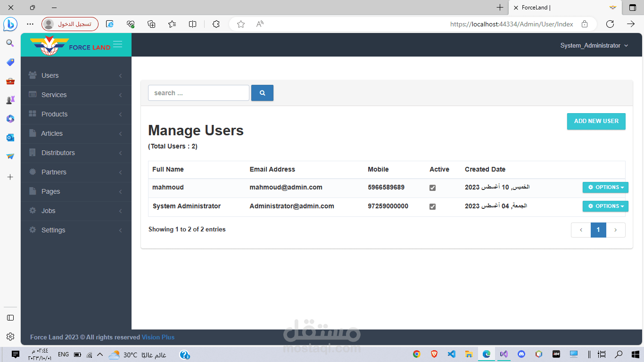
Task: Open the Jobs sidebar menu
Action: (76, 211)
